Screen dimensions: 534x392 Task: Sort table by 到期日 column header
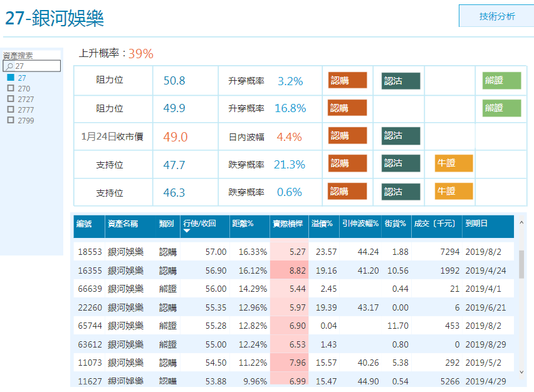pyautogui.click(x=476, y=224)
